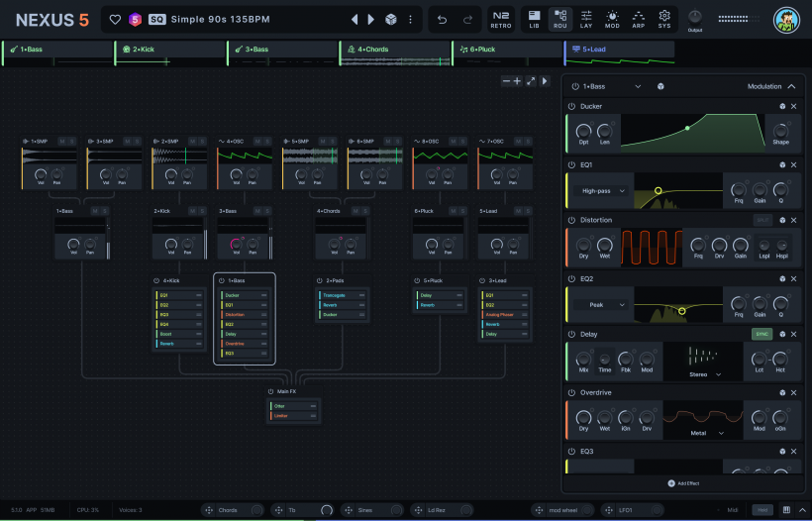This screenshot has height=521, width=812.
Task: Click the LFO1 macro move icon
Action: point(609,510)
